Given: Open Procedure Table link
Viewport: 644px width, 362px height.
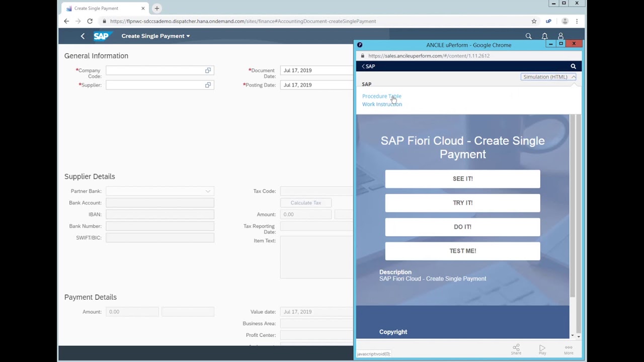Looking at the screenshot, I should (382, 96).
